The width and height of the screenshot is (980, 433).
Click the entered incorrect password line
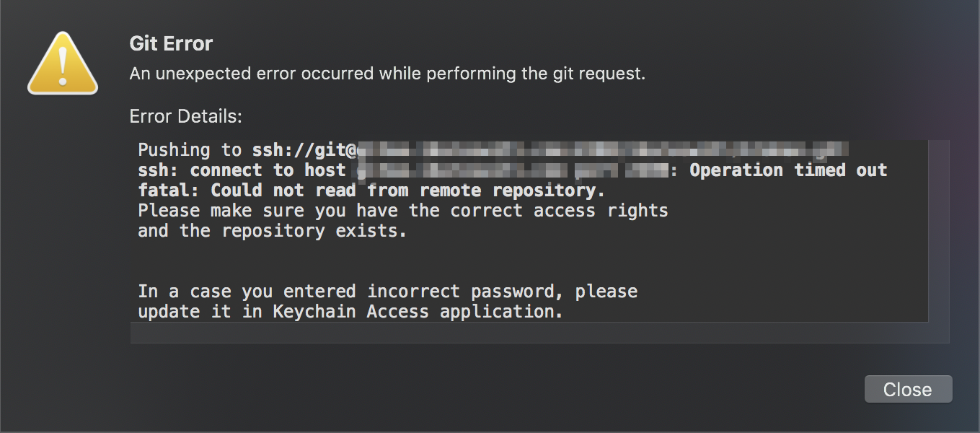pyautogui.click(x=388, y=292)
